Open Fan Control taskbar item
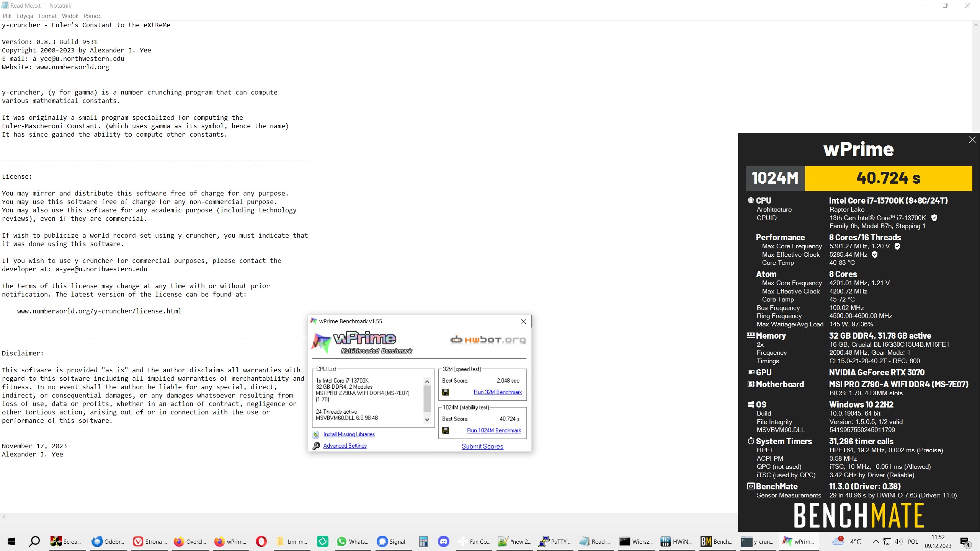 (x=474, y=541)
